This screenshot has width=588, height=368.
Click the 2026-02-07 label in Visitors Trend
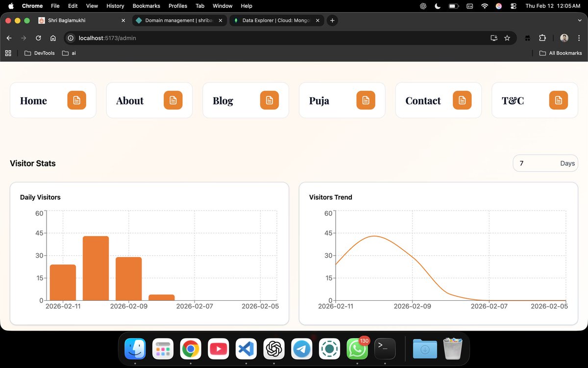tap(489, 306)
